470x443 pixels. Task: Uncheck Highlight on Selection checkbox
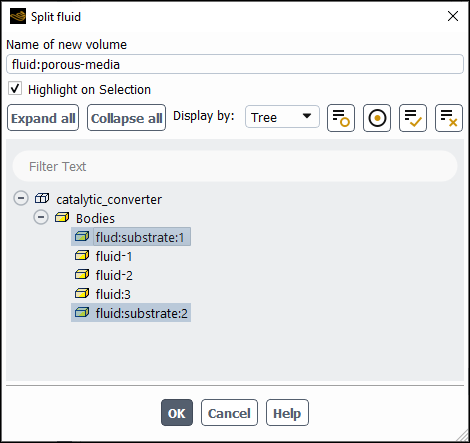point(15,89)
